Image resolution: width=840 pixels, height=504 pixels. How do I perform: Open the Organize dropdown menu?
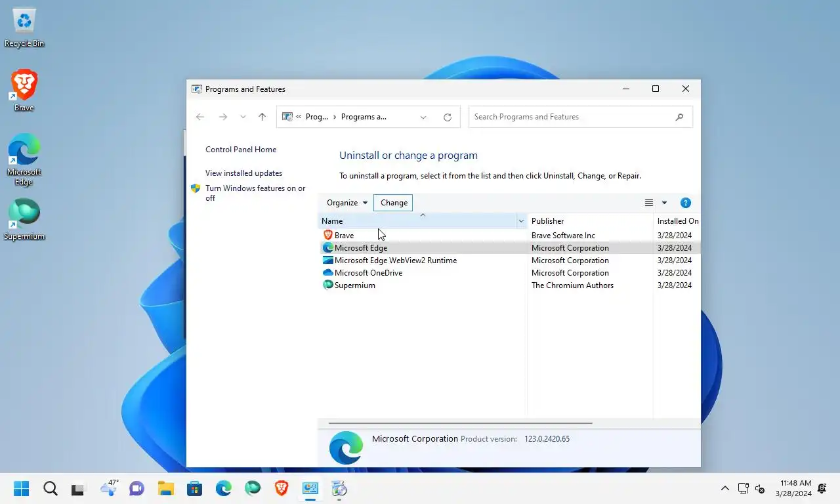347,203
